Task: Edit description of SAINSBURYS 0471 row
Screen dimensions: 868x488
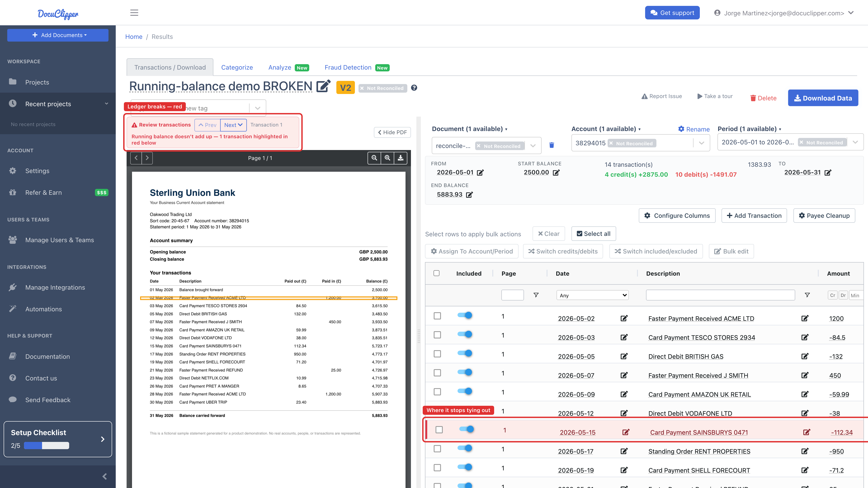Action: point(807,432)
